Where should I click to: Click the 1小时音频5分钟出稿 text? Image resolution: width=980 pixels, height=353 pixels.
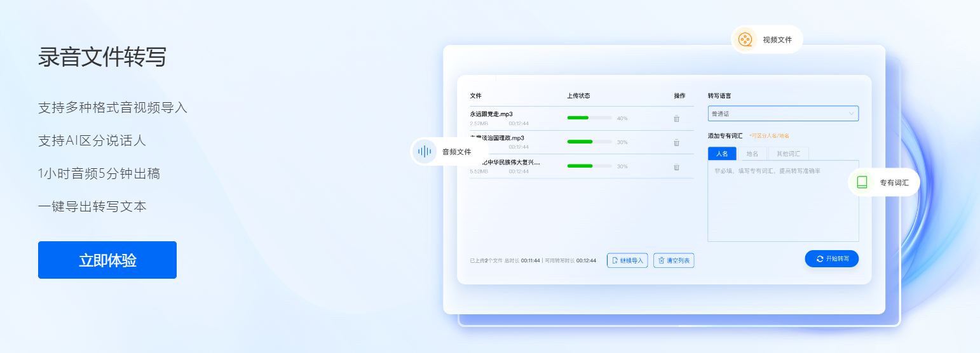[x=99, y=173]
